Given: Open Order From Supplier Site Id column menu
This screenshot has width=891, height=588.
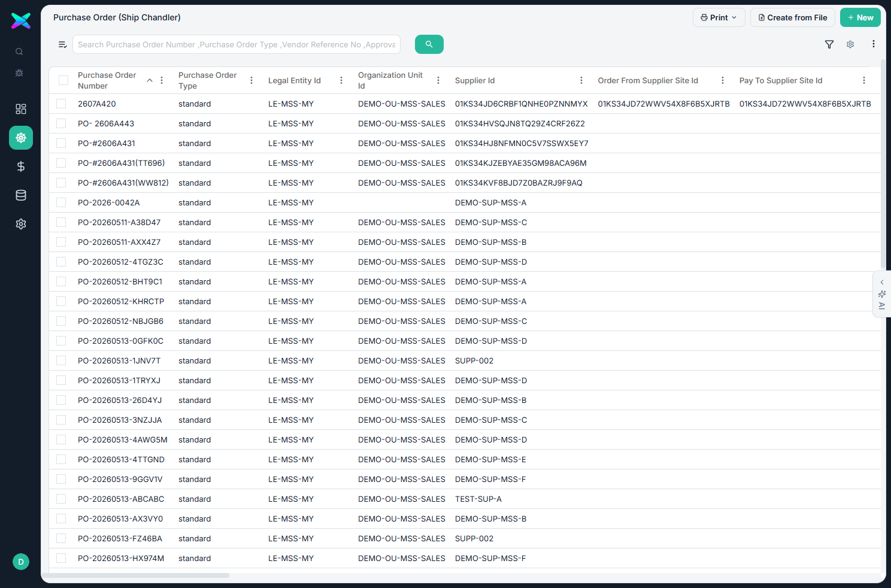Looking at the screenshot, I should point(723,80).
